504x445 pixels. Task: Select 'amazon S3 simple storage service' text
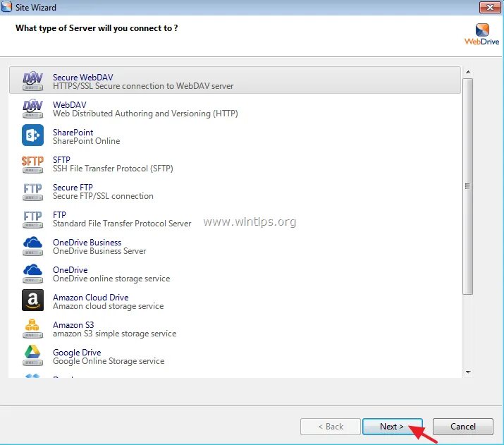tap(115, 334)
